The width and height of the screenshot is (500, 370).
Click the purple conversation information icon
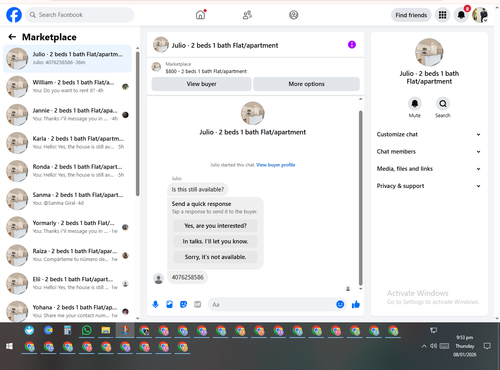[x=352, y=45]
